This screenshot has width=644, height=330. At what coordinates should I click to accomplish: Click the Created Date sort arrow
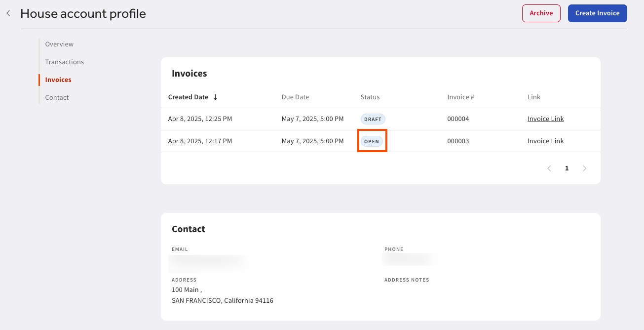pos(215,97)
